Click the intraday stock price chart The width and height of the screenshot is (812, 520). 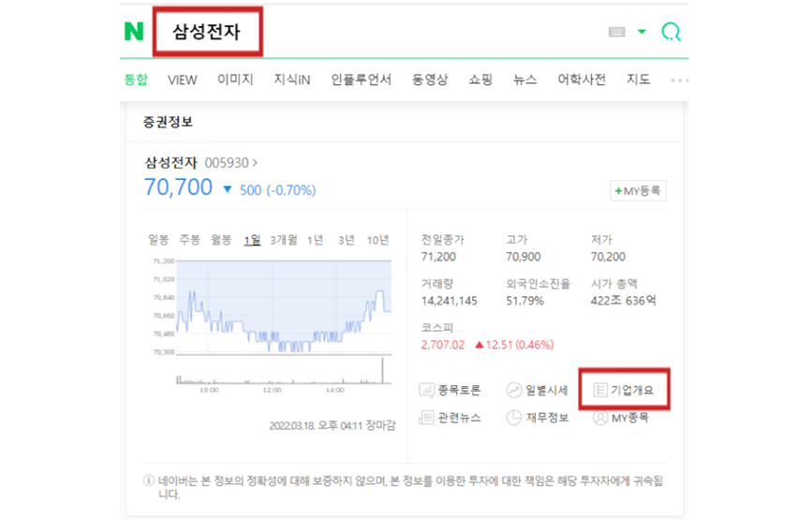coord(284,307)
